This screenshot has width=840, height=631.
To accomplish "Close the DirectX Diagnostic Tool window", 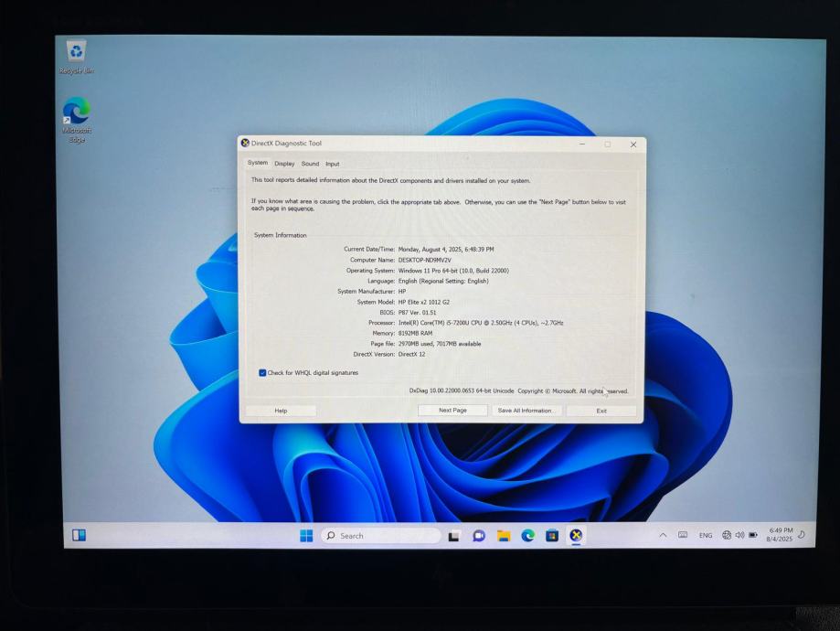I will pos(633,144).
